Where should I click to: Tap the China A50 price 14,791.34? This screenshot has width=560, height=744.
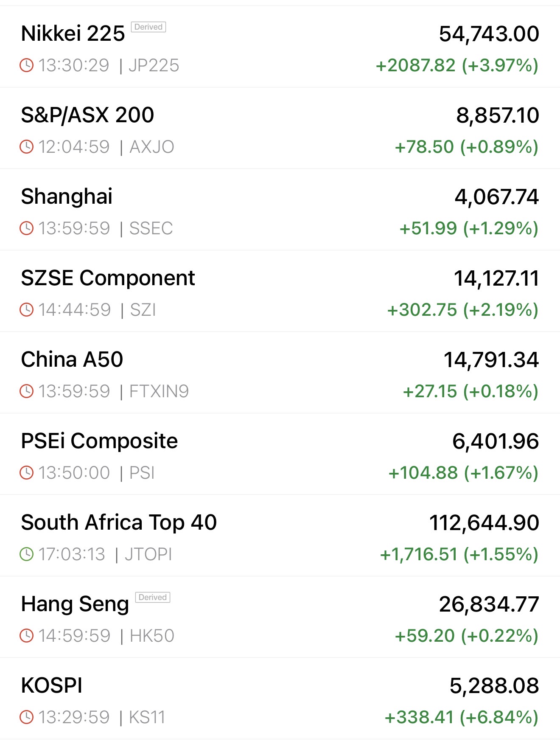491,360
